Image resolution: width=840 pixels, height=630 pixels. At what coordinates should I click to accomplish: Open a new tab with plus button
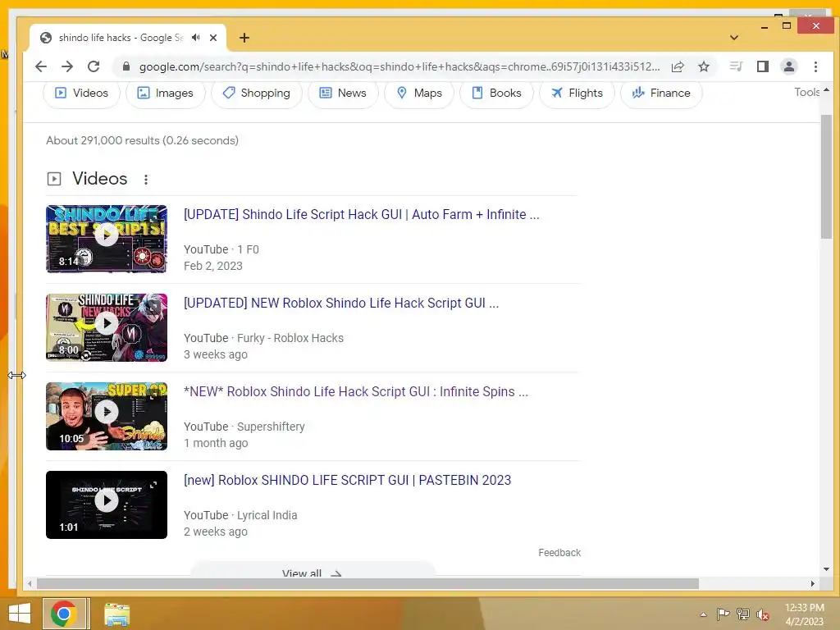pos(244,38)
